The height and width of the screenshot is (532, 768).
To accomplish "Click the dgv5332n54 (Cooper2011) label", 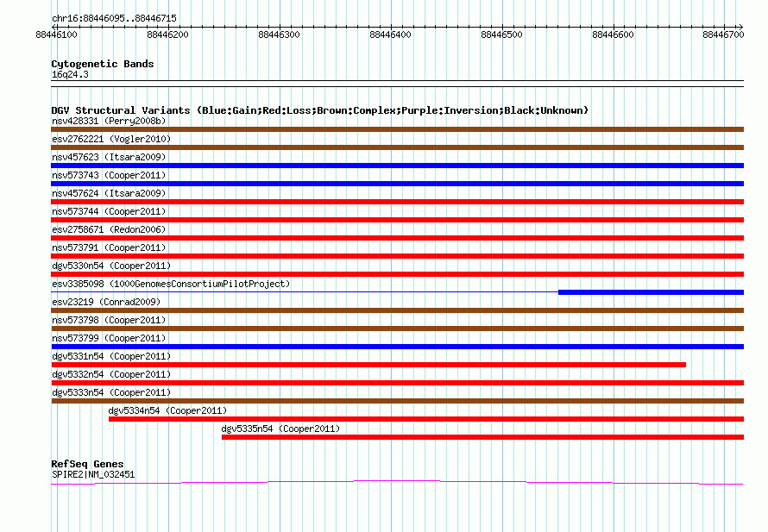I will pyautogui.click(x=111, y=374).
